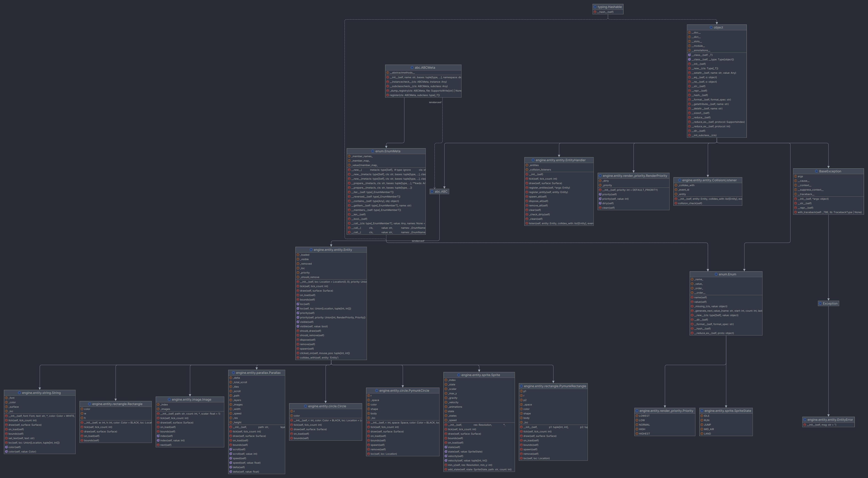The image size is (868, 478).
Task: Select min_y method in Sprite
Action: coord(470,465)
